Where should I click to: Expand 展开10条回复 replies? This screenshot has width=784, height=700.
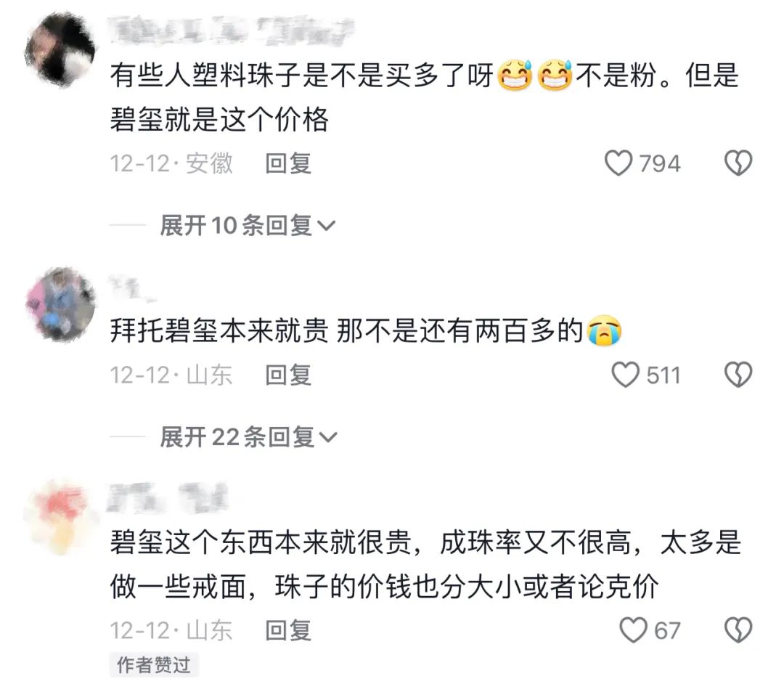(x=248, y=226)
